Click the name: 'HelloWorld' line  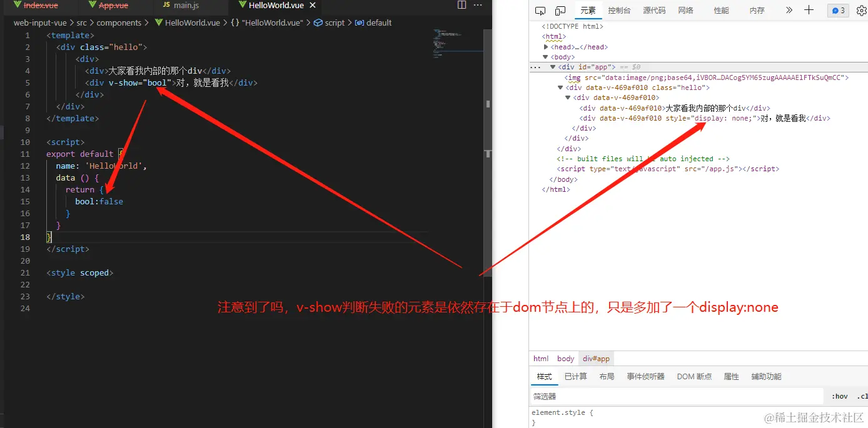101,166
